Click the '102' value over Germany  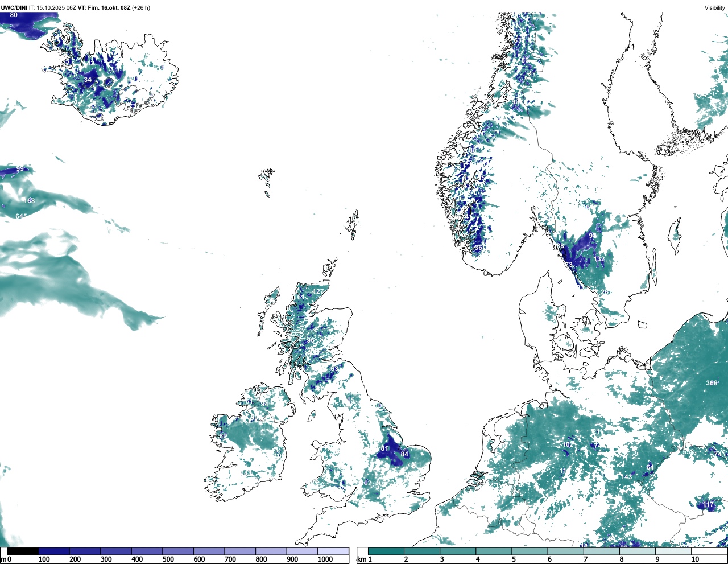(567, 444)
